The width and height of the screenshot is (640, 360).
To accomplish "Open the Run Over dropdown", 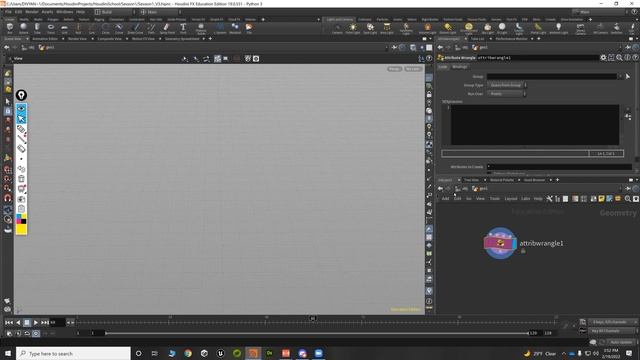I will pos(507,94).
